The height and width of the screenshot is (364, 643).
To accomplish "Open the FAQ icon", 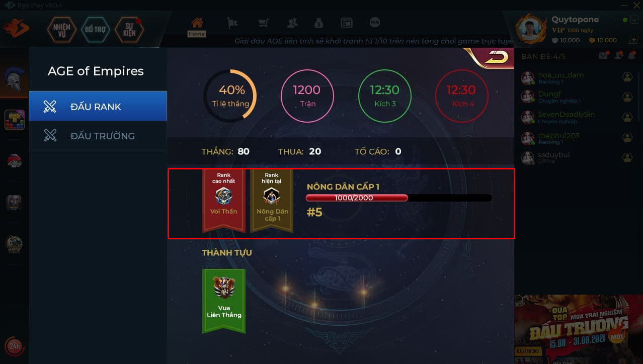I will [x=374, y=23].
